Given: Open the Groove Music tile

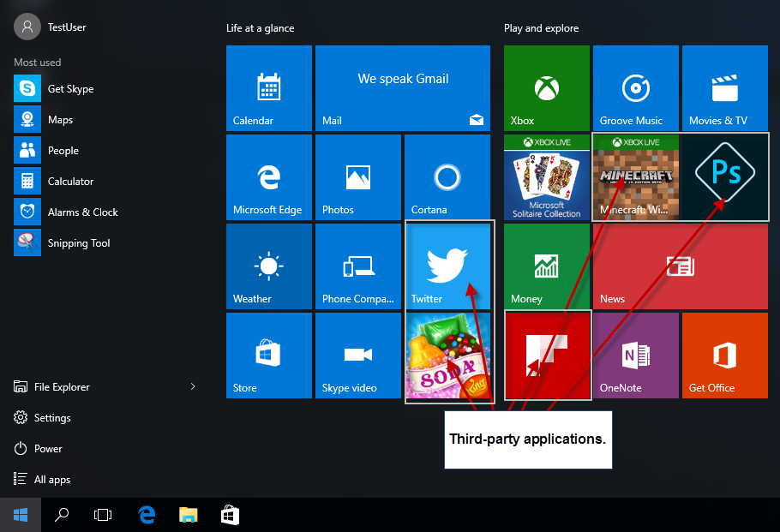Looking at the screenshot, I should tap(635, 88).
